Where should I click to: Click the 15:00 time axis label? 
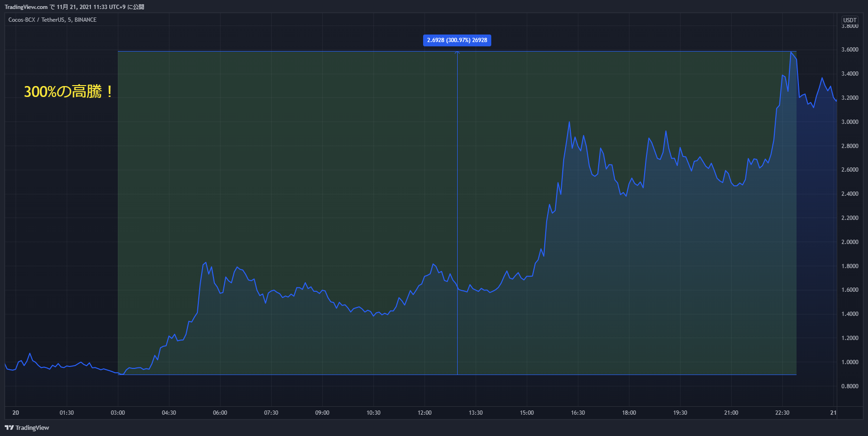(x=527, y=413)
